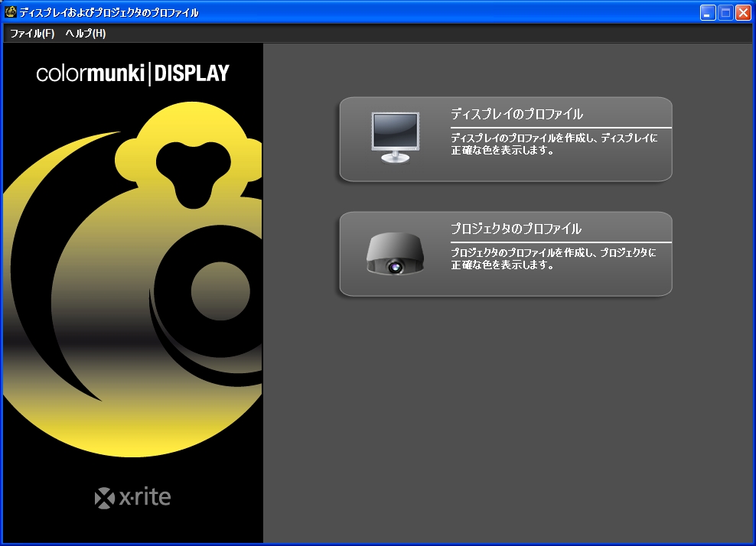
Task: Click the display profile description text
Action: coord(554,144)
